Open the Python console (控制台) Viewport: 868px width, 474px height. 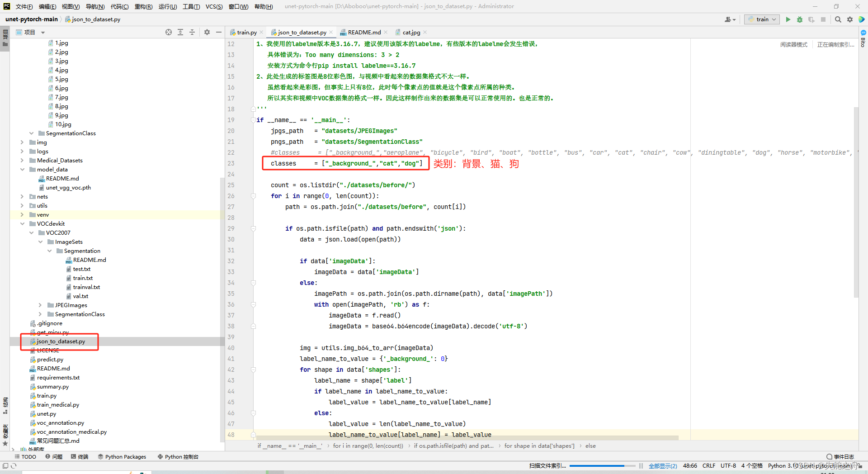pos(178,457)
